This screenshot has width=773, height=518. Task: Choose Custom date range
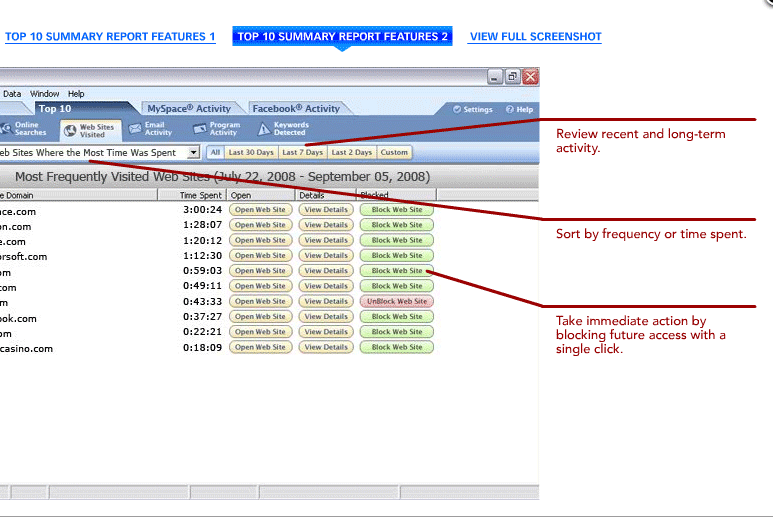click(394, 152)
